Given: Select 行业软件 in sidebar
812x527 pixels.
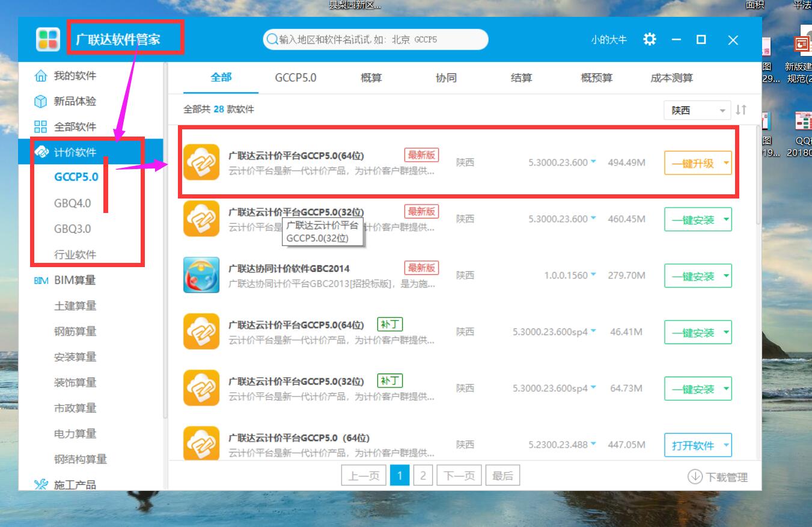Looking at the screenshot, I should click(75, 254).
